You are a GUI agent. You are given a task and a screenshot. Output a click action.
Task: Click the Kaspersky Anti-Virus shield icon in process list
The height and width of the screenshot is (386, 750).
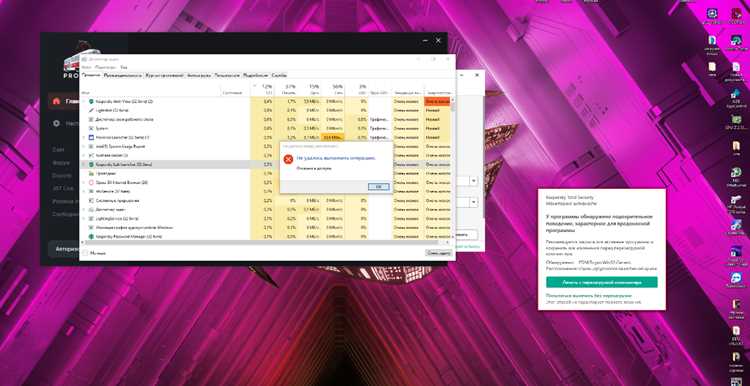tap(91, 101)
